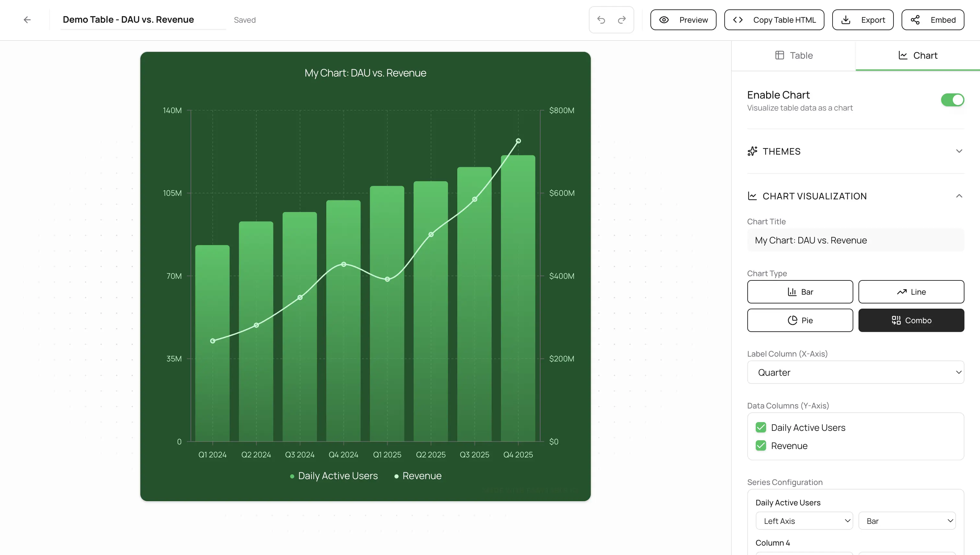Screen dimensions: 980x555
Task: Click the Copy Table HTML code icon
Action: point(738,20)
